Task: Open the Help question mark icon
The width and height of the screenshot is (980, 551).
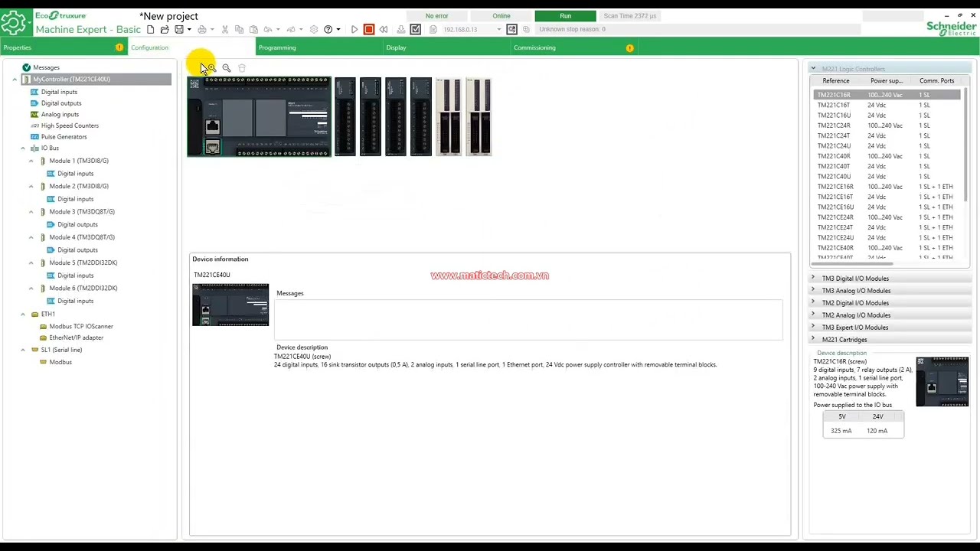Action: (328, 29)
